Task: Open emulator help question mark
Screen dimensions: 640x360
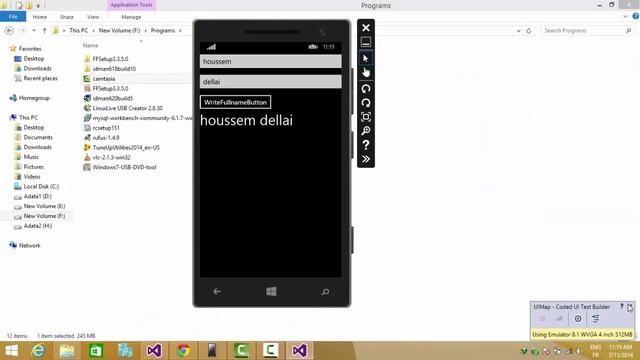Action: 366,145
